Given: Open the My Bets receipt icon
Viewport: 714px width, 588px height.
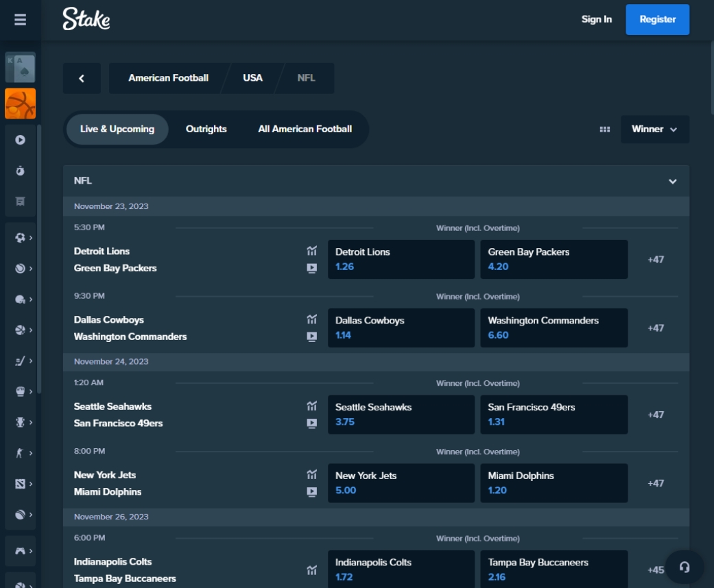Looking at the screenshot, I should point(20,201).
